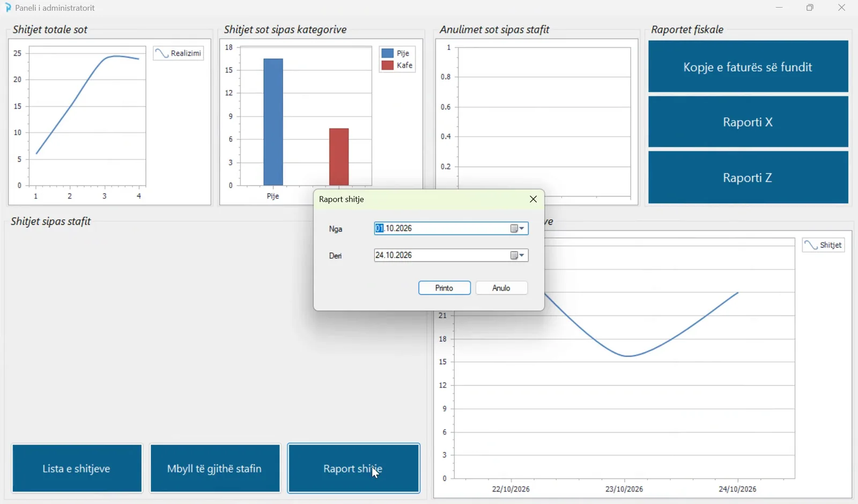This screenshot has width=858, height=504.
Task: Click the app logo icon in title bar
Action: click(8, 8)
